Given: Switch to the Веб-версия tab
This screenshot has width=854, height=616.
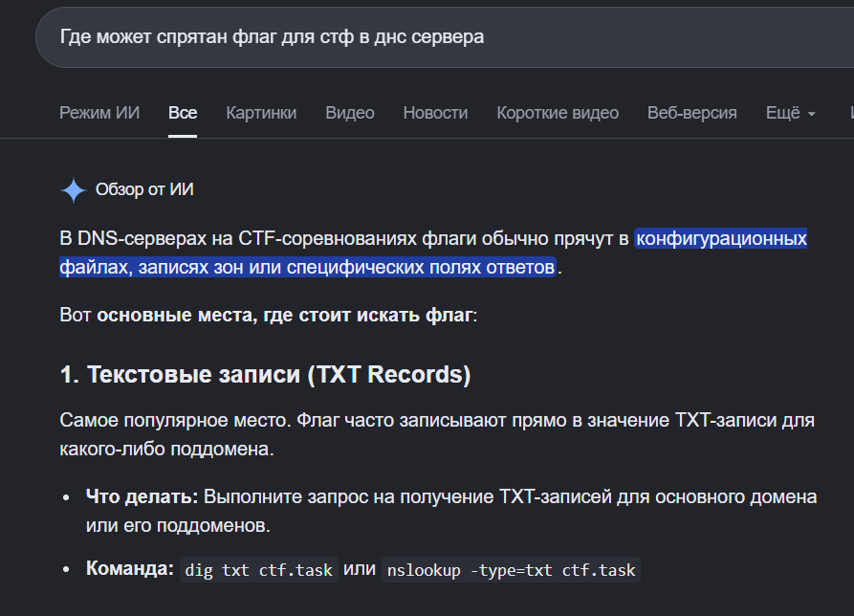Looking at the screenshot, I should click(x=691, y=113).
